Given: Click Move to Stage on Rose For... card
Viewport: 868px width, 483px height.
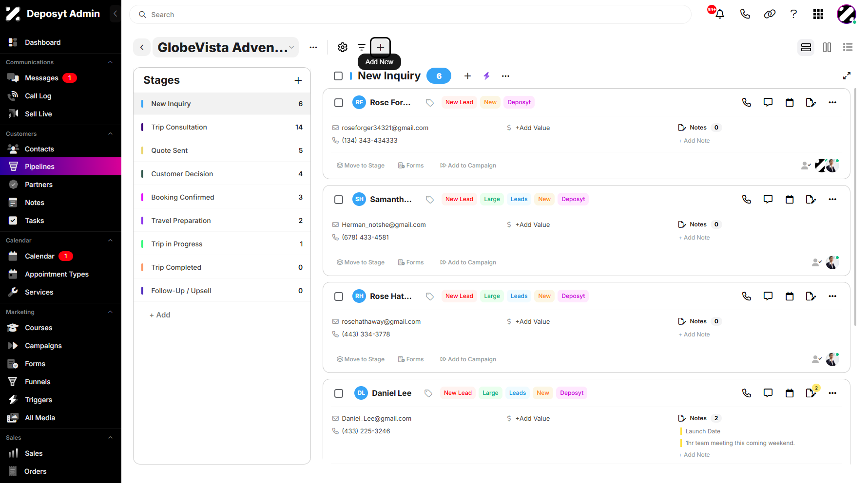Looking at the screenshot, I should point(361,166).
